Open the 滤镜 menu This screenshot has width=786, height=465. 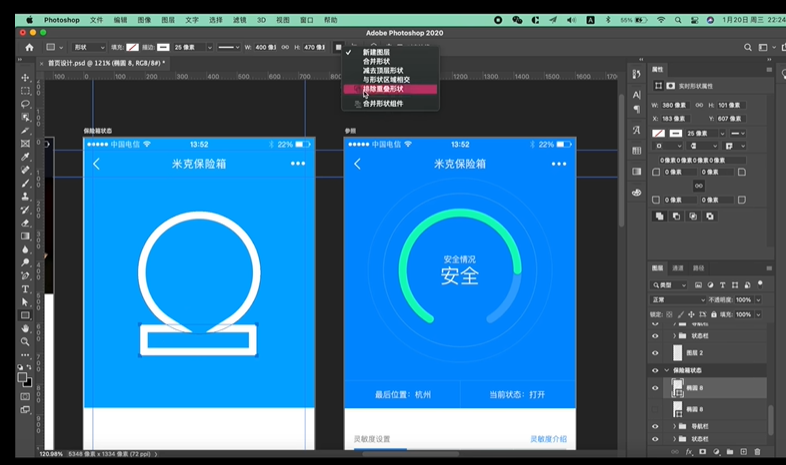tap(239, 19)
